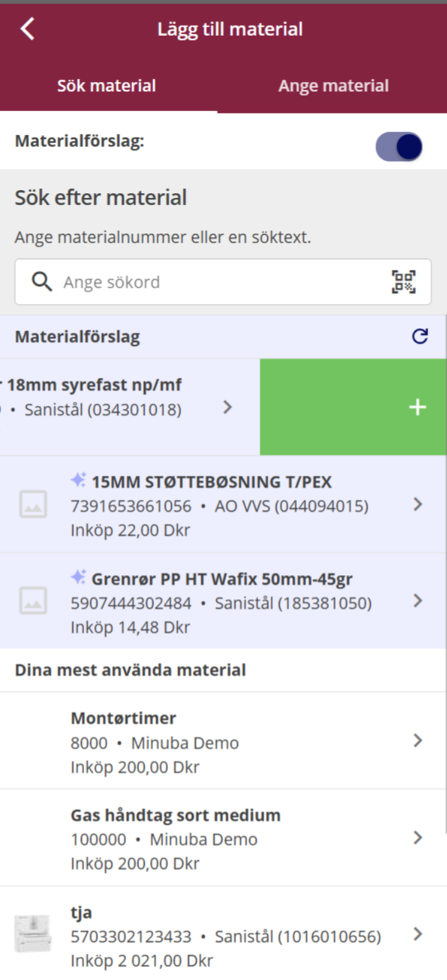This screenshot has width=447, height=980.
Task: Select the Montørtimer material title
Action: [123, 718]
